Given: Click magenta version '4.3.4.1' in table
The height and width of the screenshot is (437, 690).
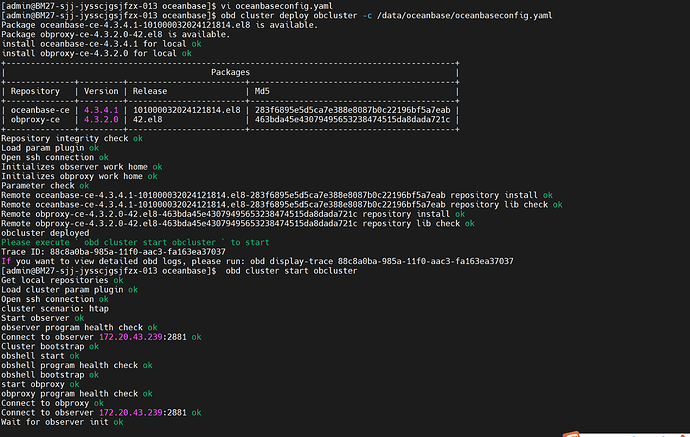Looking at the screenshot, I should (101, 110).
